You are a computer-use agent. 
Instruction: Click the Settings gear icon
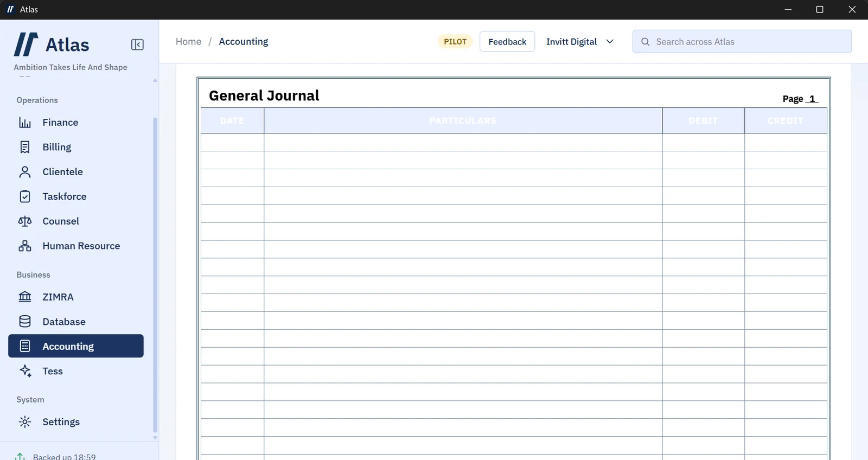click(x=25, y=422)
